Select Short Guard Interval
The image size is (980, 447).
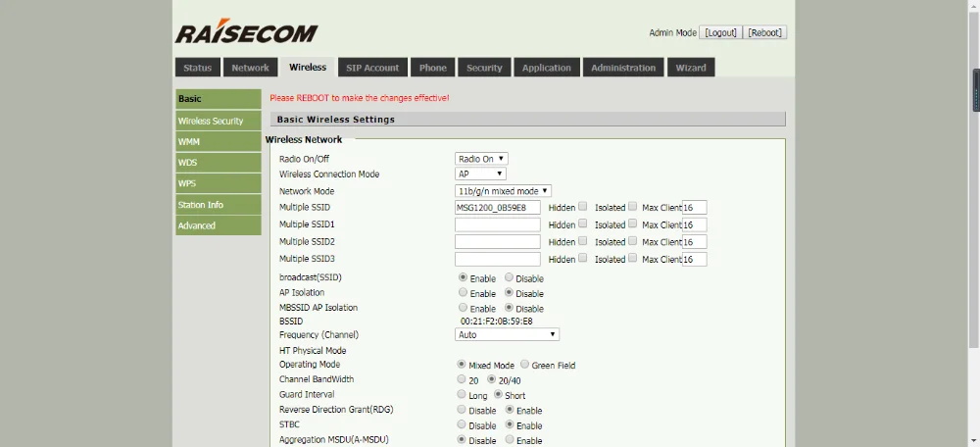(498, 394)
